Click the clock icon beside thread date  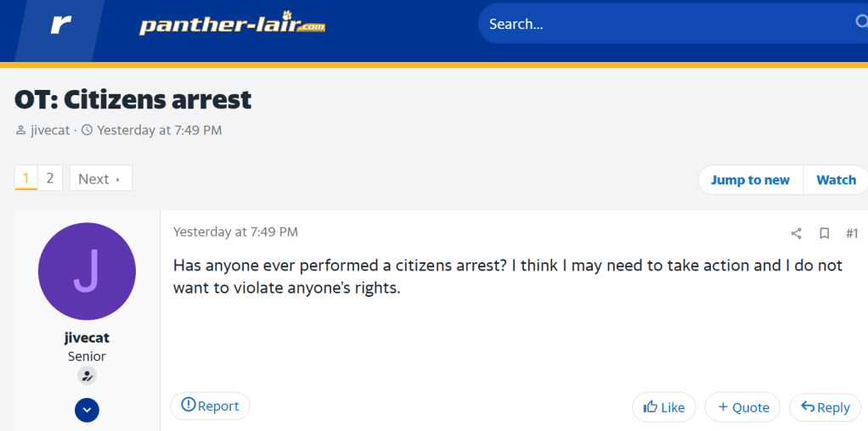[87, 131]
